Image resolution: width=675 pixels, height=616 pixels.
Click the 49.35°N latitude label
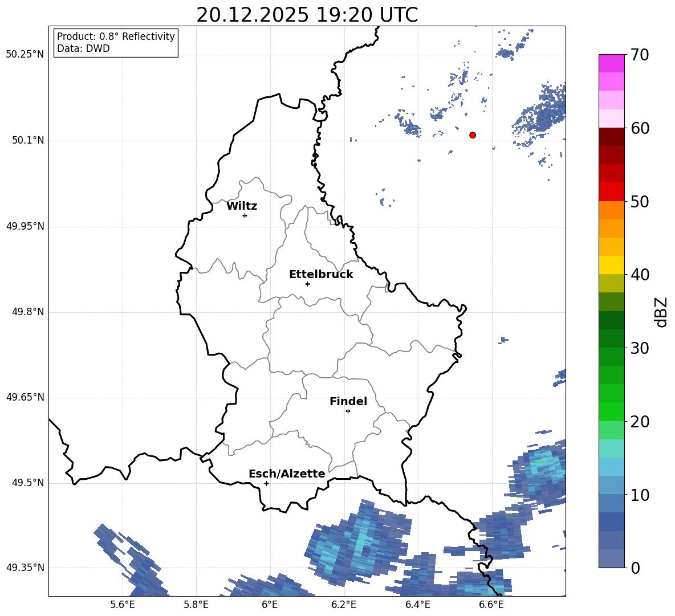25,568
